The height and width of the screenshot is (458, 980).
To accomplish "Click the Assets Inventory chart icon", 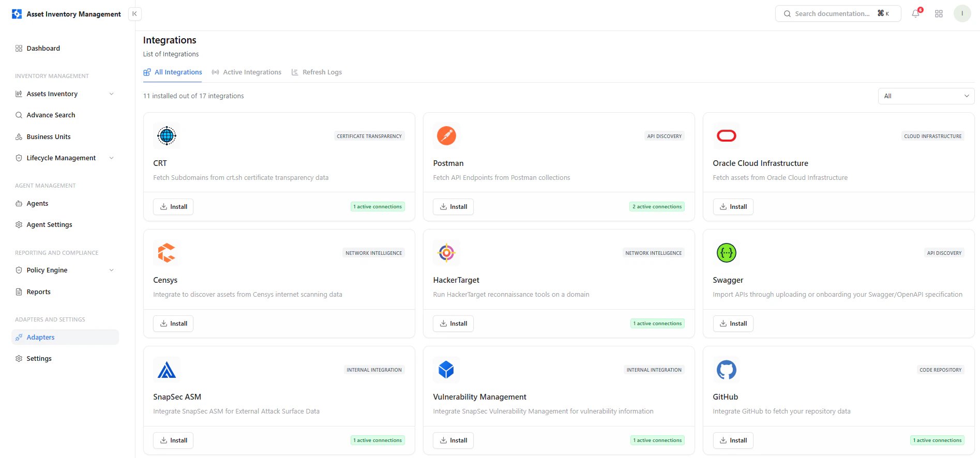I will 19,94.
